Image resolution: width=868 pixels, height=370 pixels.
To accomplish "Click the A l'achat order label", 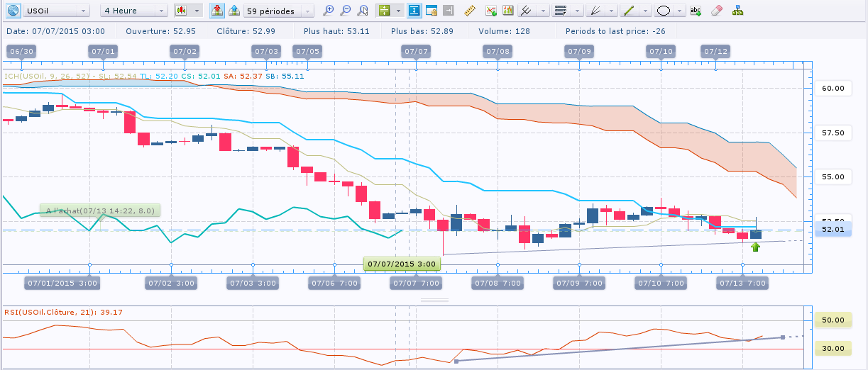I will pyautogui.click(x=99, y=211).
